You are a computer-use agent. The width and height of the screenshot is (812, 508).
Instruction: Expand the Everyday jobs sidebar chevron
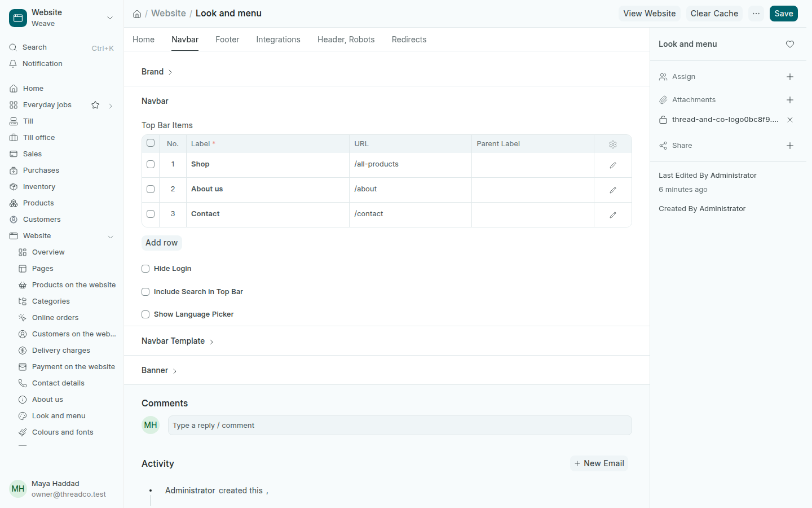111,106
